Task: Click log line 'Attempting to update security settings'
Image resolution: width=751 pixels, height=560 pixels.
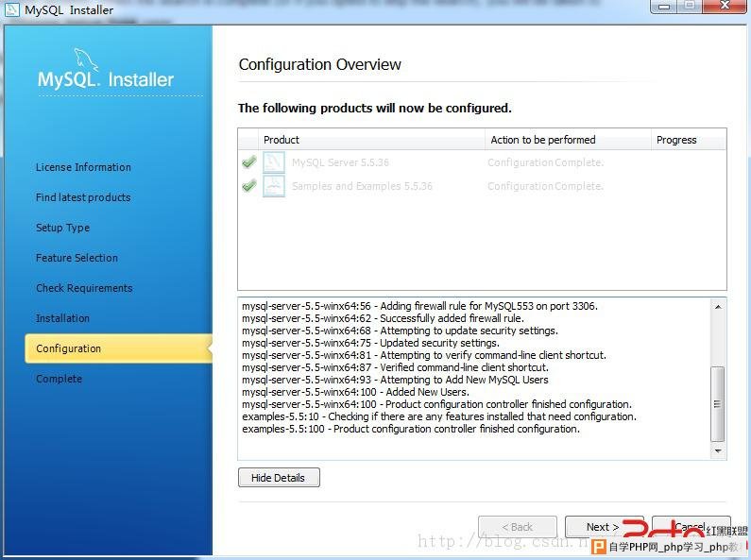Action: [400, 331]
